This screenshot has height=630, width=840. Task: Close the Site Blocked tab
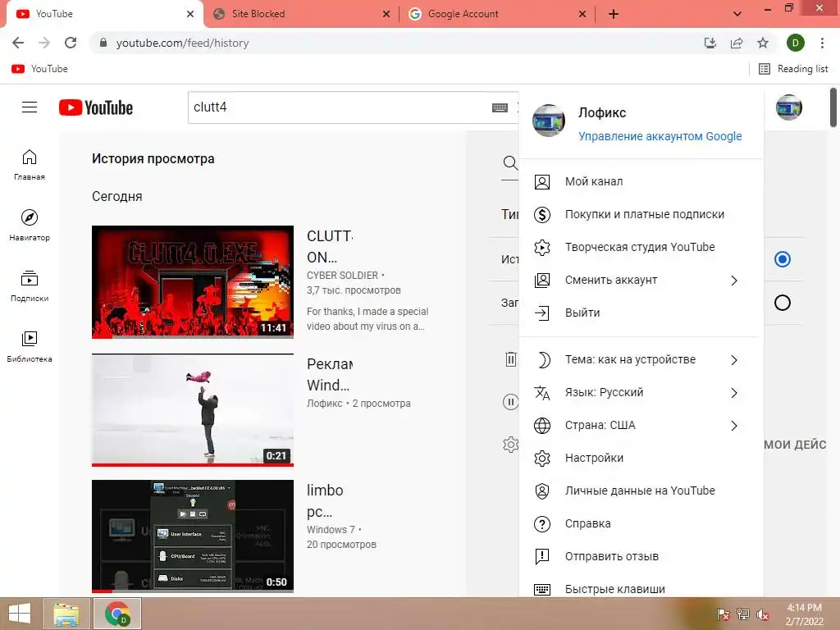pos(386,14)
